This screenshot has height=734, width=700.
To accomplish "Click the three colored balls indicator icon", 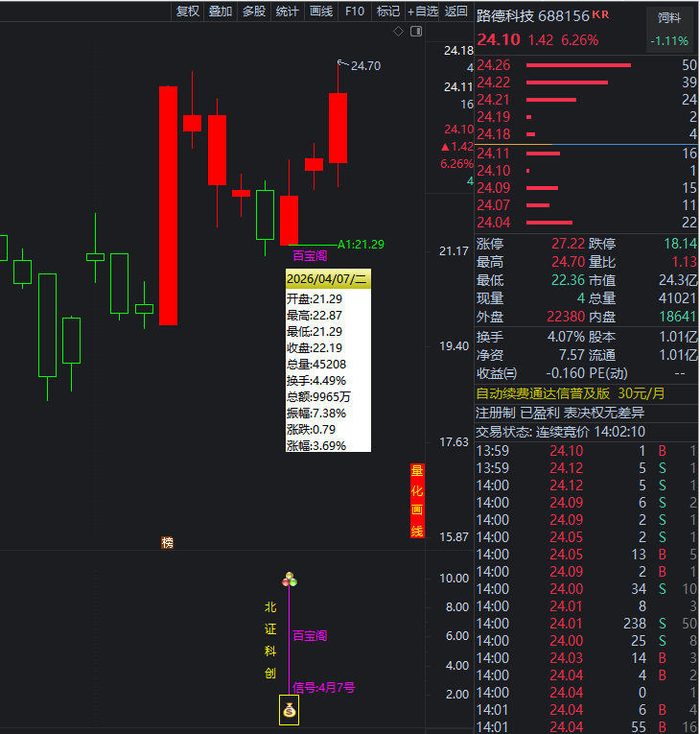I will [x=290, y=580].
